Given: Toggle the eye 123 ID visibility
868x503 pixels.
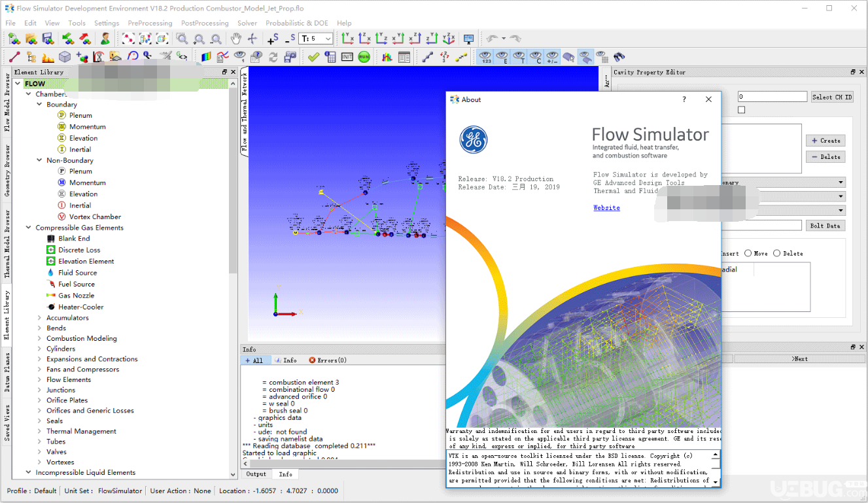Looking at the screenshot, I should point(485,57).
